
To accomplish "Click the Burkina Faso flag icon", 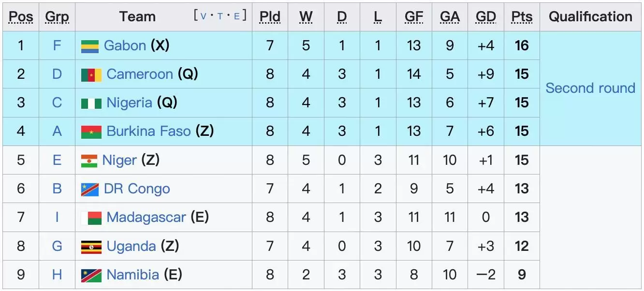I will pos(91,131).
